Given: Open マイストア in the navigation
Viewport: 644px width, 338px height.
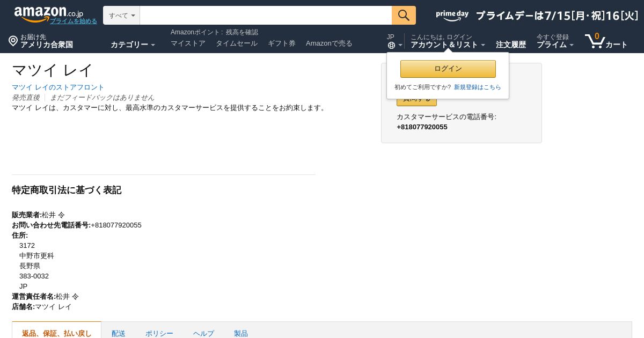Looking at the screenshot, I should pyautogui.click(x=188, y=43).
